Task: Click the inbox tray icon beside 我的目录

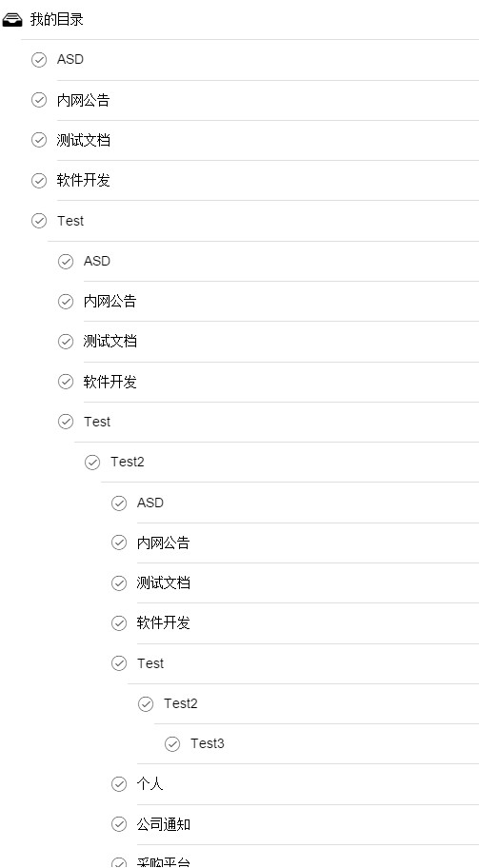Action: tap(12, 20)
